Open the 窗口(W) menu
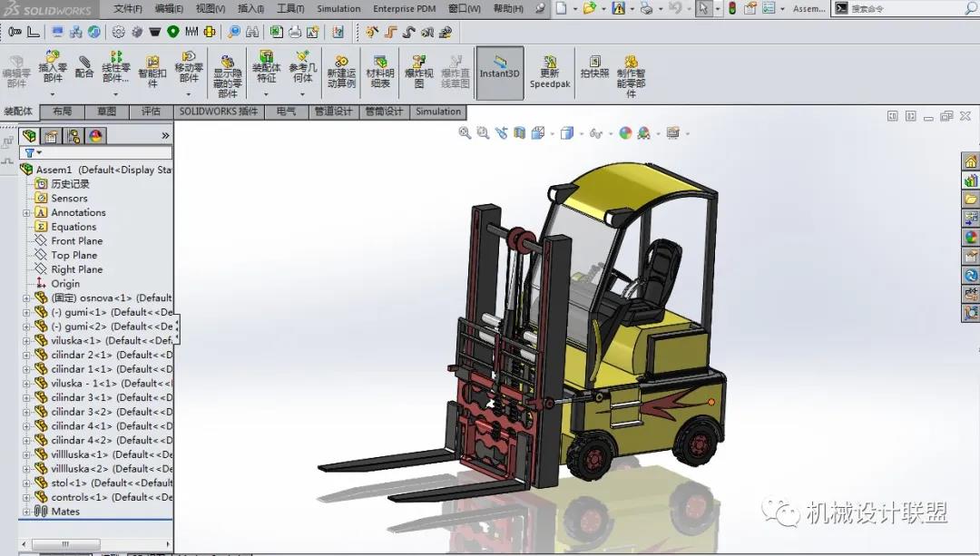The width and height of the screenshot is (980, 556). click(465, 9)
